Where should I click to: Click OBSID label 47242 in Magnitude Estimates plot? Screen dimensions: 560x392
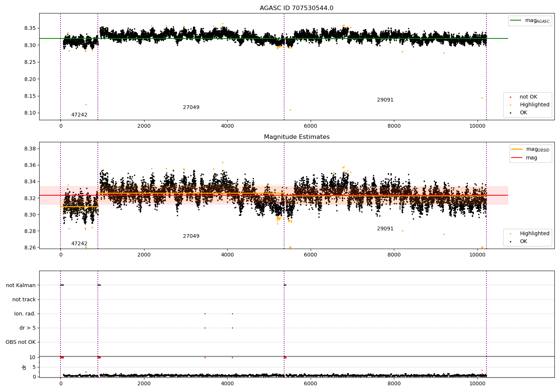point(79,244)
